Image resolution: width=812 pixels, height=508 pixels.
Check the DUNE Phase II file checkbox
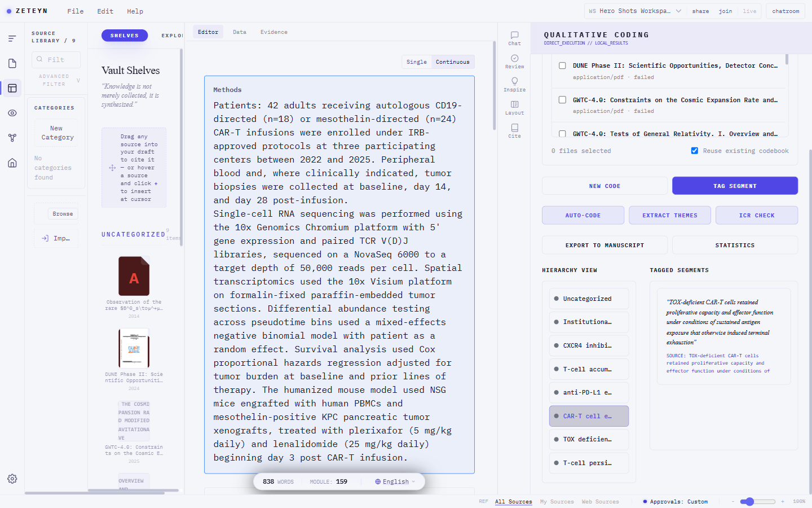pos(562,65)
